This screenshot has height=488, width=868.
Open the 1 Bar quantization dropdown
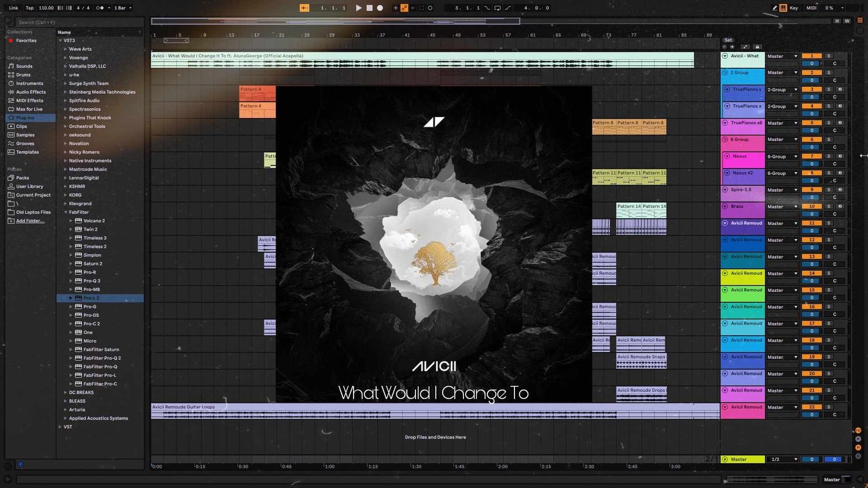(122, 8)
